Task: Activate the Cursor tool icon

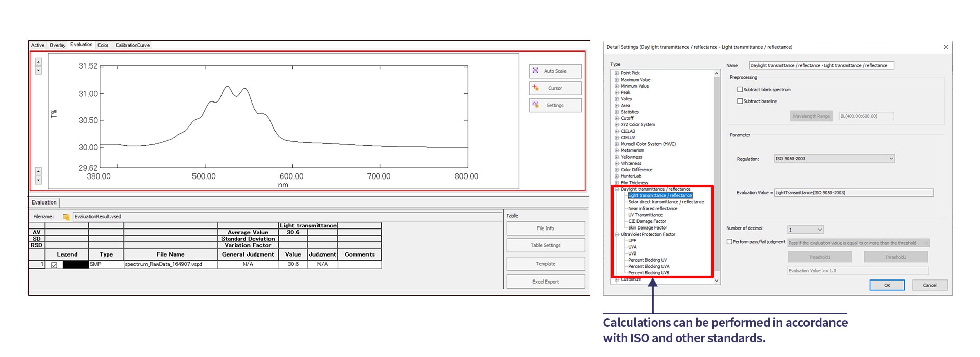Action: point(535,88)
